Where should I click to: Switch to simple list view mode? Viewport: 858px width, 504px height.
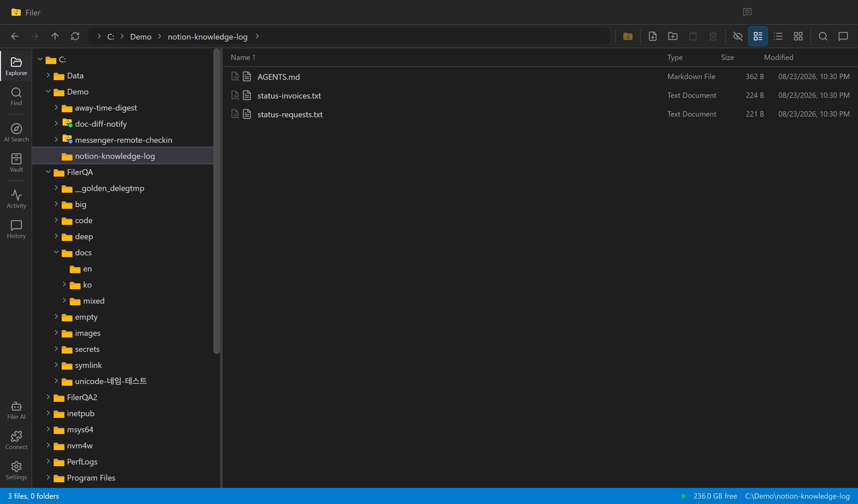click(x=778, y=37)
